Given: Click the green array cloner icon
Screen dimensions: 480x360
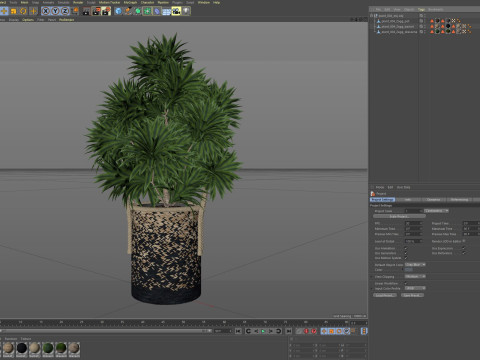Looking at the screenshot, I should pos(147,11).
